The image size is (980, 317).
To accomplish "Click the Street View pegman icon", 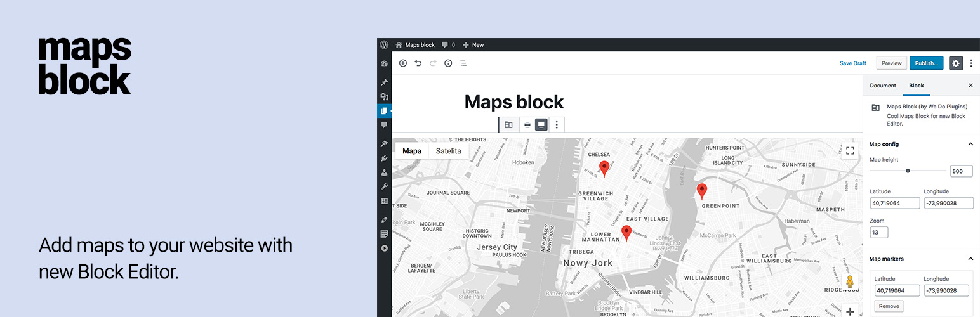I will coord(850,281).
